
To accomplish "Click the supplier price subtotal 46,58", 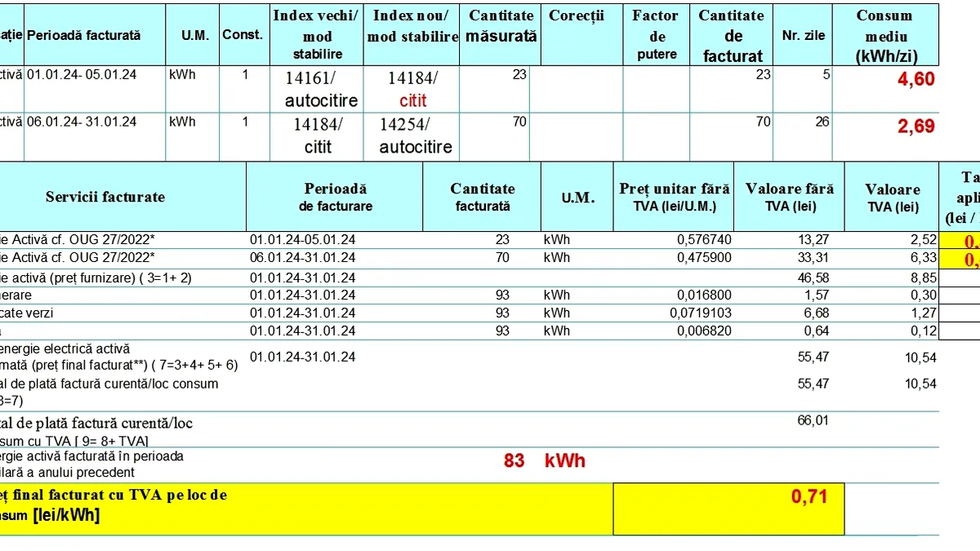I will [x=814, y=278].
